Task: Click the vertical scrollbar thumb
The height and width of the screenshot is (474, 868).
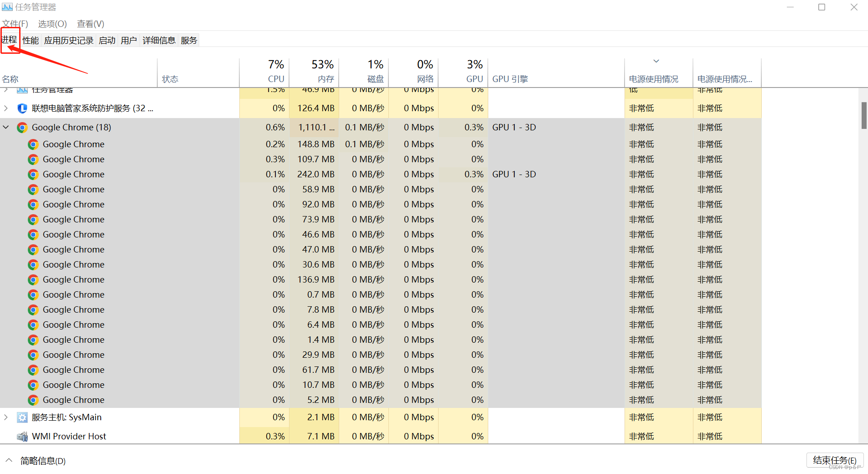Action: tap(863, 116)
